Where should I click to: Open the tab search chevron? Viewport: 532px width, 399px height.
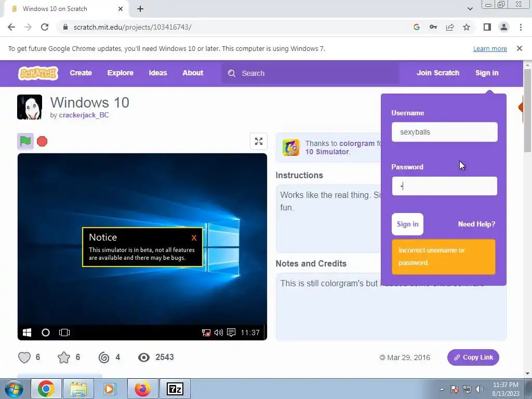coord(470,9)
